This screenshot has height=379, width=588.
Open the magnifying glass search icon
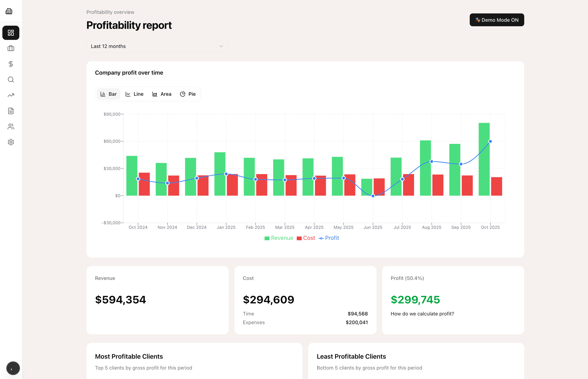[11, 79]
